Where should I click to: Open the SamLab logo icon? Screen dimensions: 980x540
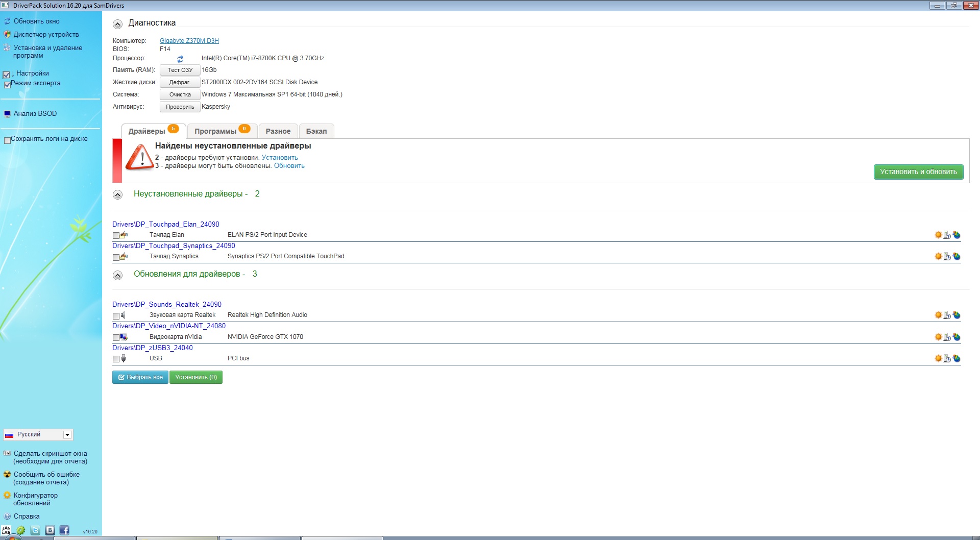coord(6,531)
